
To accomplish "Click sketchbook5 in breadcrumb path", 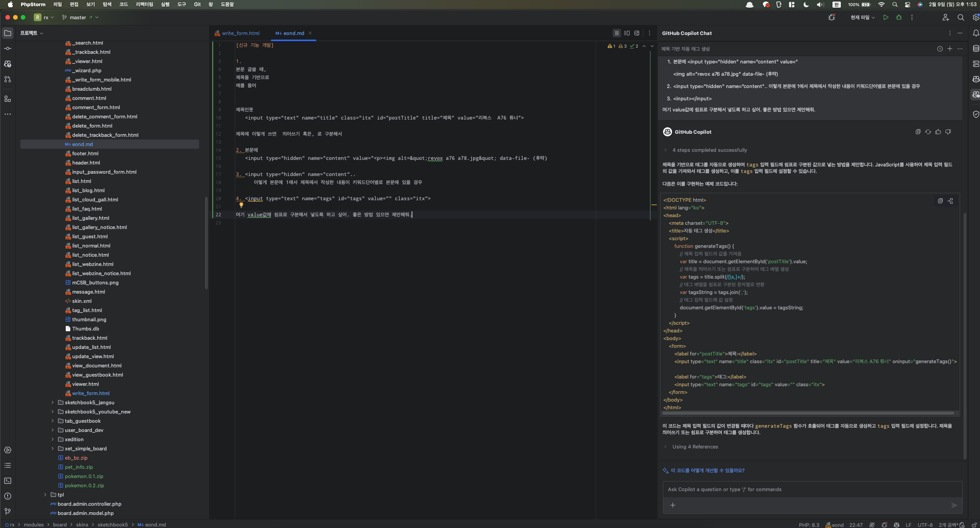I will tap(113, 525).
